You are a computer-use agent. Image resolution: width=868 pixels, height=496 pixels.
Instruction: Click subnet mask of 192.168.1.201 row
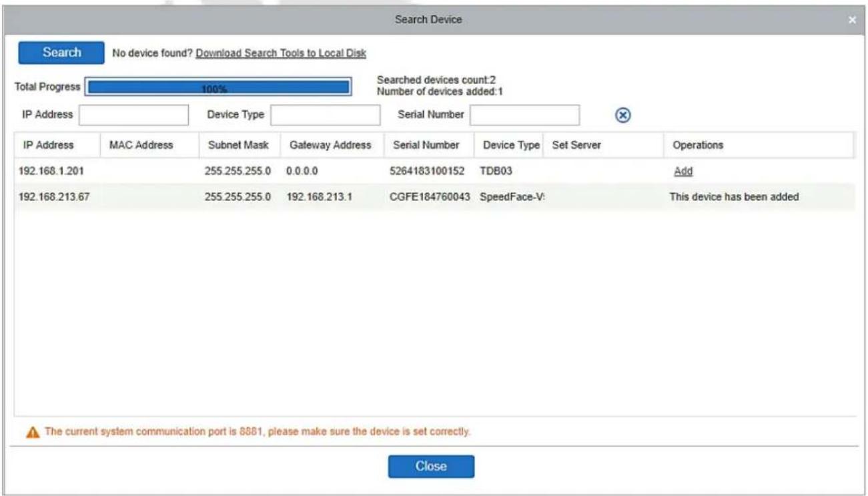238,172
